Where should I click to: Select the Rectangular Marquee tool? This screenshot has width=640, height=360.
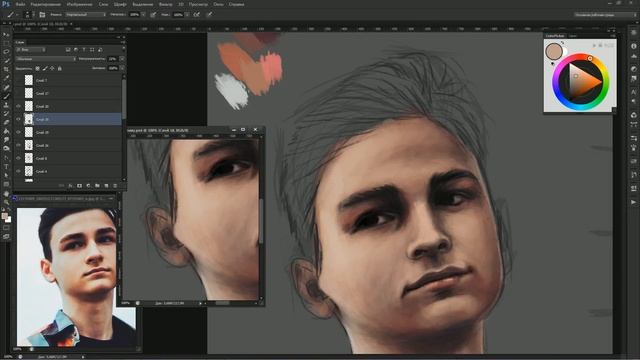click(x=6, y=43)
